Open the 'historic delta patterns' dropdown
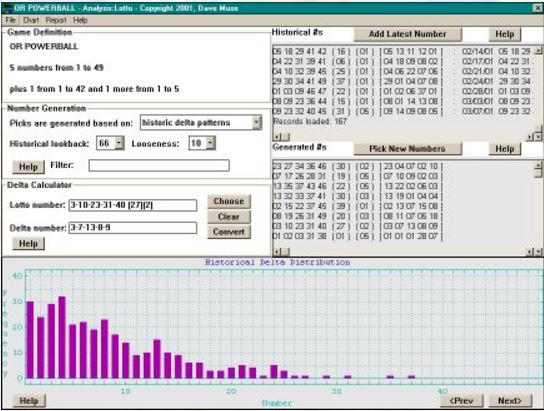 coord(256,123)
